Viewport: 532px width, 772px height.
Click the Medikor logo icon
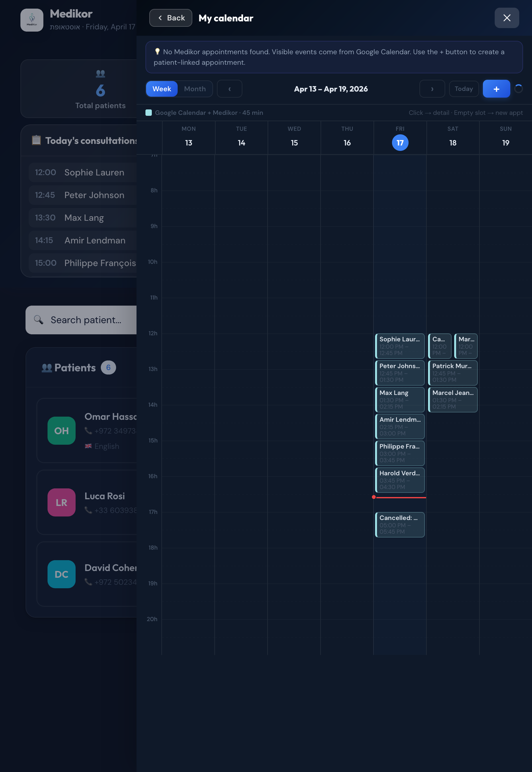32,20
